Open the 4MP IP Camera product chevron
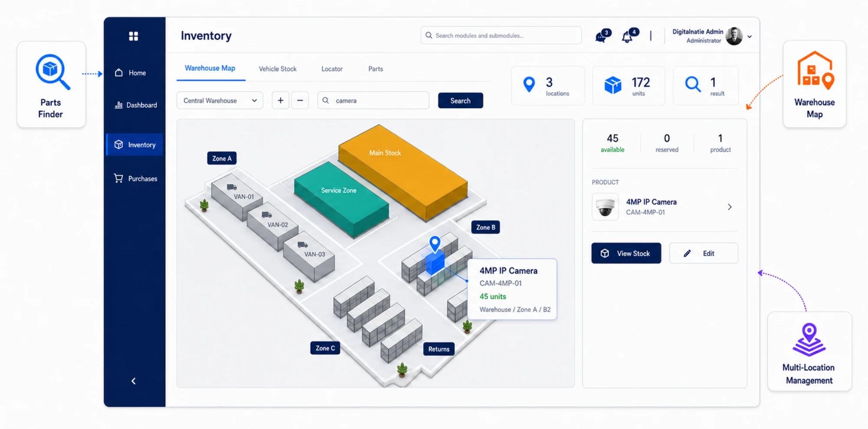This screenshot has height=429, width=868. point(730,207)
